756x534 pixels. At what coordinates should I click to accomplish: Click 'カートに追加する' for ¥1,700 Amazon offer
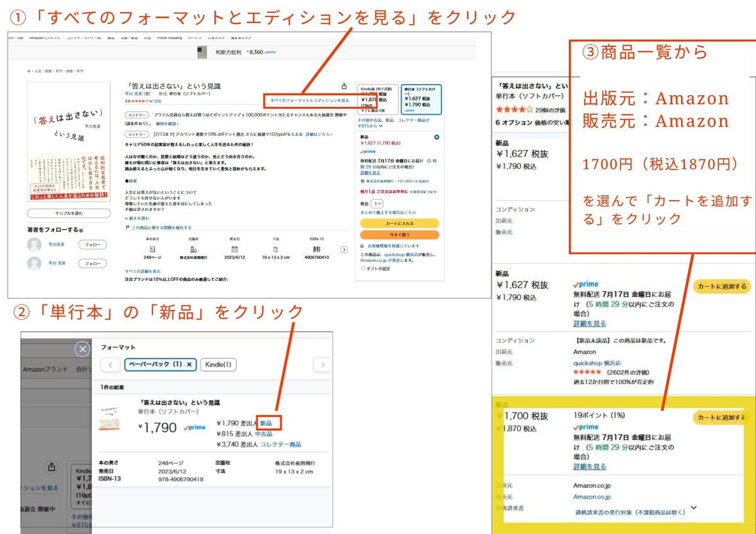(721, 418)
